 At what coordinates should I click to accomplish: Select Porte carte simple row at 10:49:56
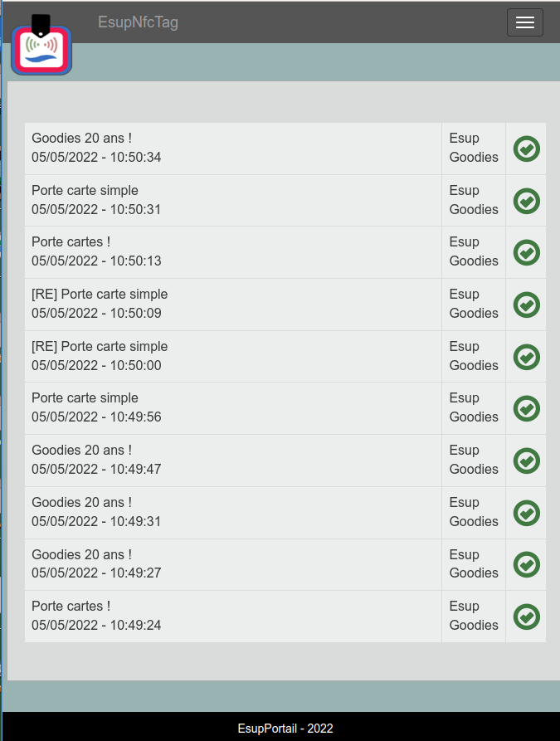point(232,407)
